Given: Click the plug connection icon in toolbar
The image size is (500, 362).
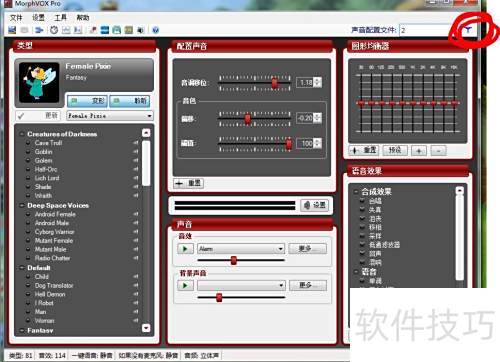Looking at the screenshot, I should pyautogui.click(x=39, y=30).
